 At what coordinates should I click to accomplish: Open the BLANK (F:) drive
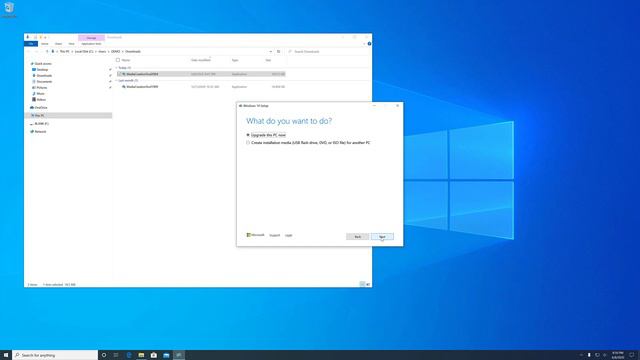click(x=41, y=123)
